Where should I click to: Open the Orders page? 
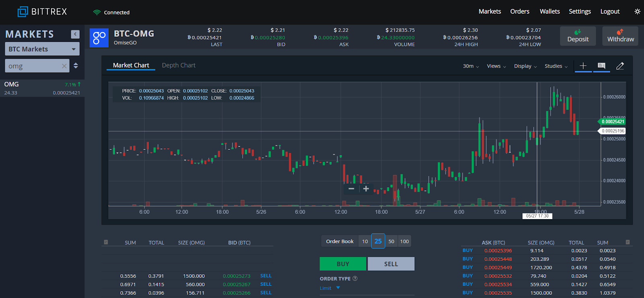[x=520, y=11]
